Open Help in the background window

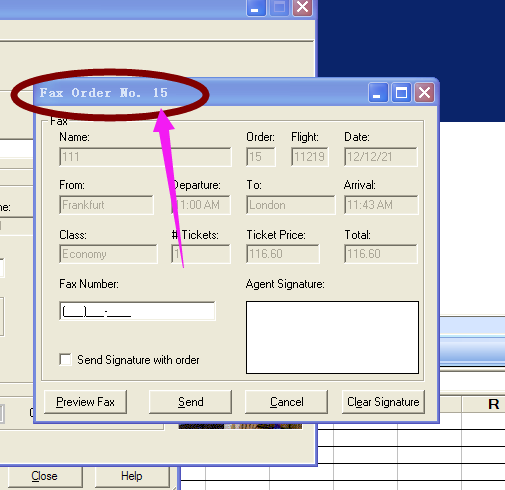[x=132, y=477]
